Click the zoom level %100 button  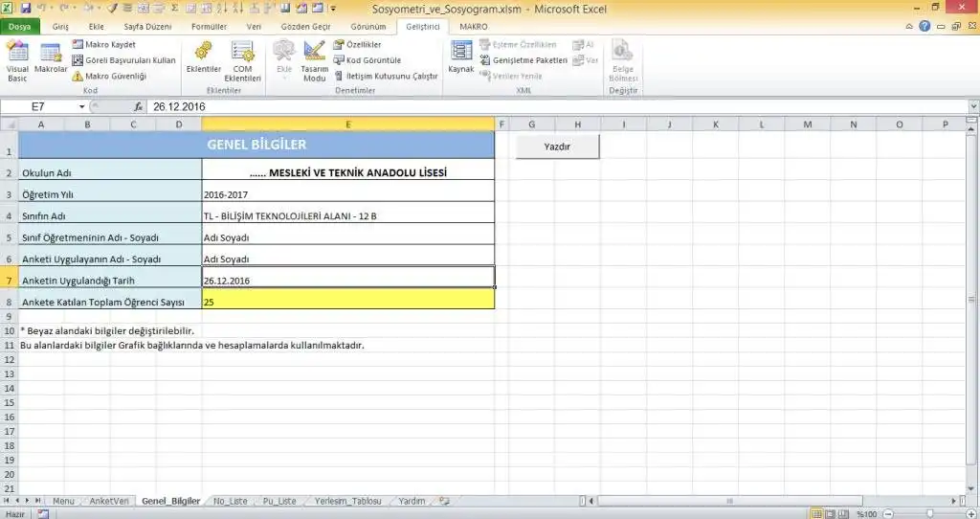click(866, 513)
